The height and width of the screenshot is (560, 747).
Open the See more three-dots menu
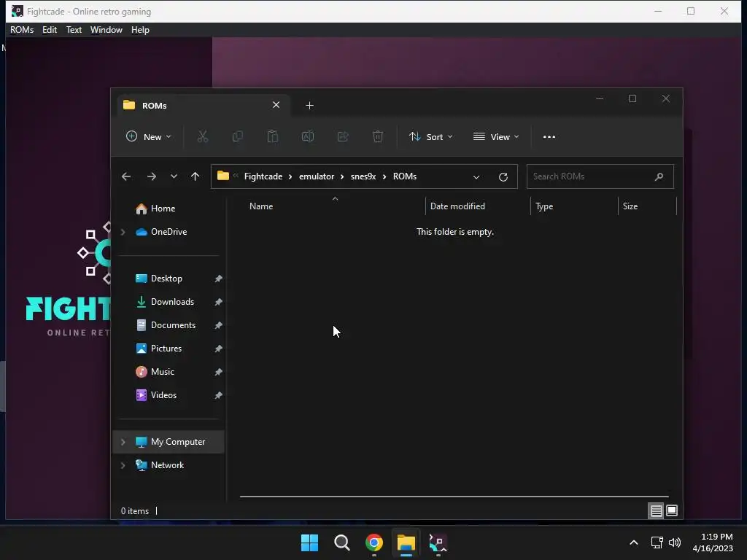pyautogui.click(x=549, y=136)
